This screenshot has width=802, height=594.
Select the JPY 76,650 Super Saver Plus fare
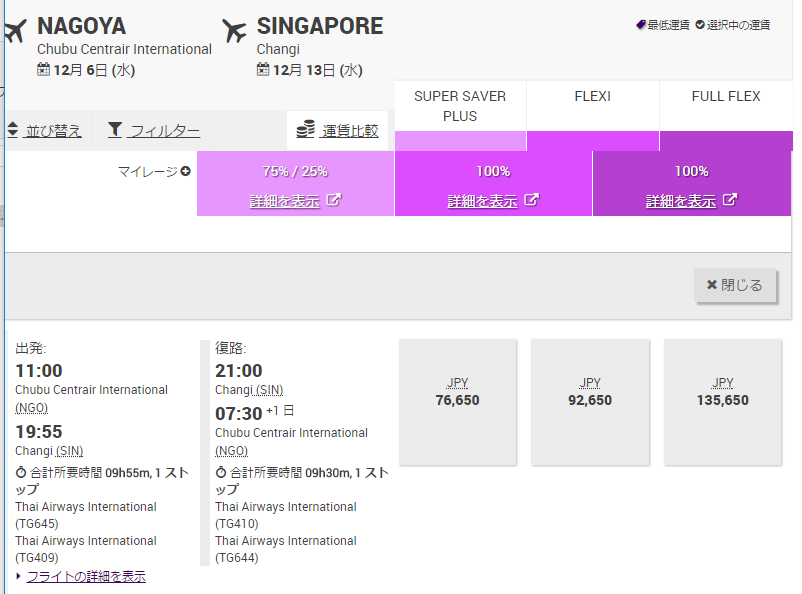(458, 402)
